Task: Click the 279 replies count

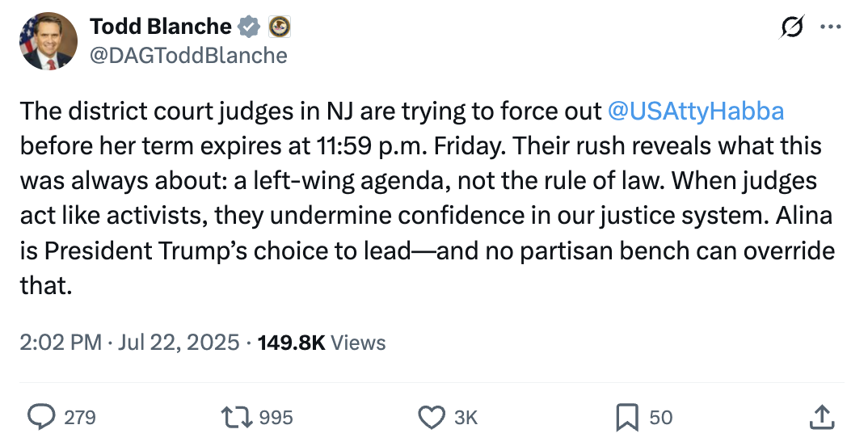Action: [79, 418]
